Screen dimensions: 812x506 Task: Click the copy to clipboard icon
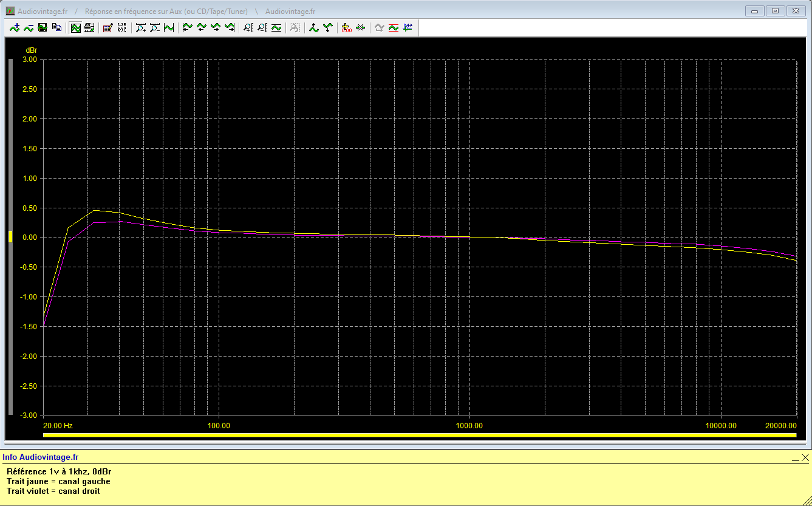pyautogui.click(x=56, y=27)
